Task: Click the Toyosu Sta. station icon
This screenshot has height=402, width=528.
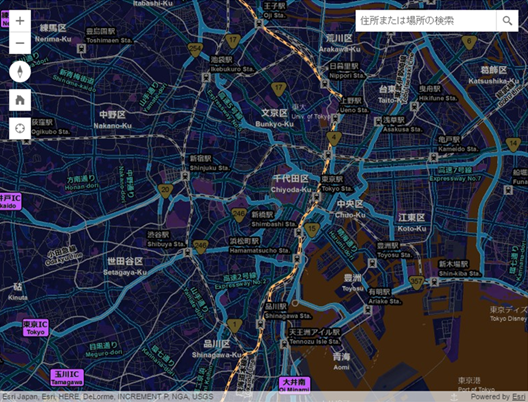Action: pos(372,263)
